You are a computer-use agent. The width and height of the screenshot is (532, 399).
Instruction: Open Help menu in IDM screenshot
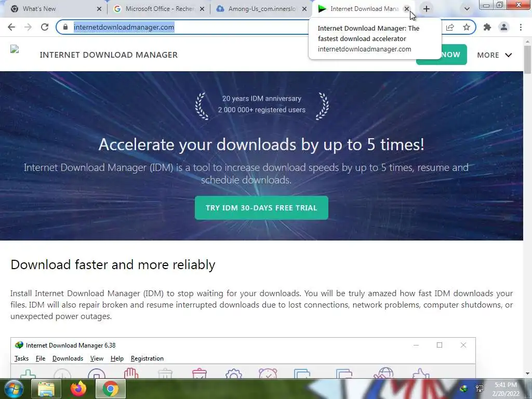coord(117,358)
